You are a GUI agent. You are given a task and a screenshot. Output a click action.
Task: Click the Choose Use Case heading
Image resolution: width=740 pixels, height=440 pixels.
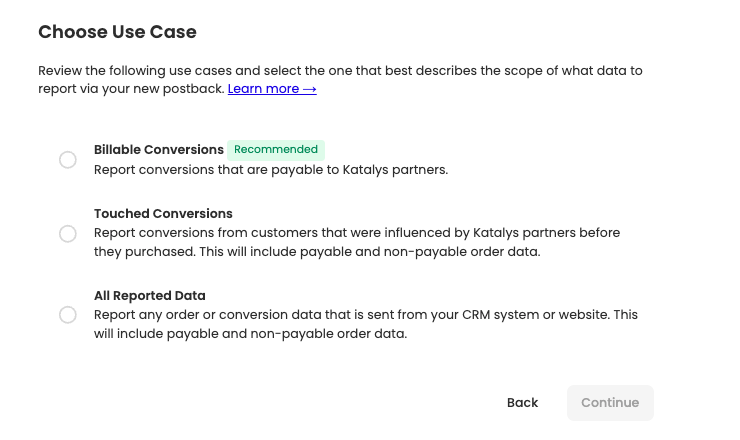(x=117, y=32)
